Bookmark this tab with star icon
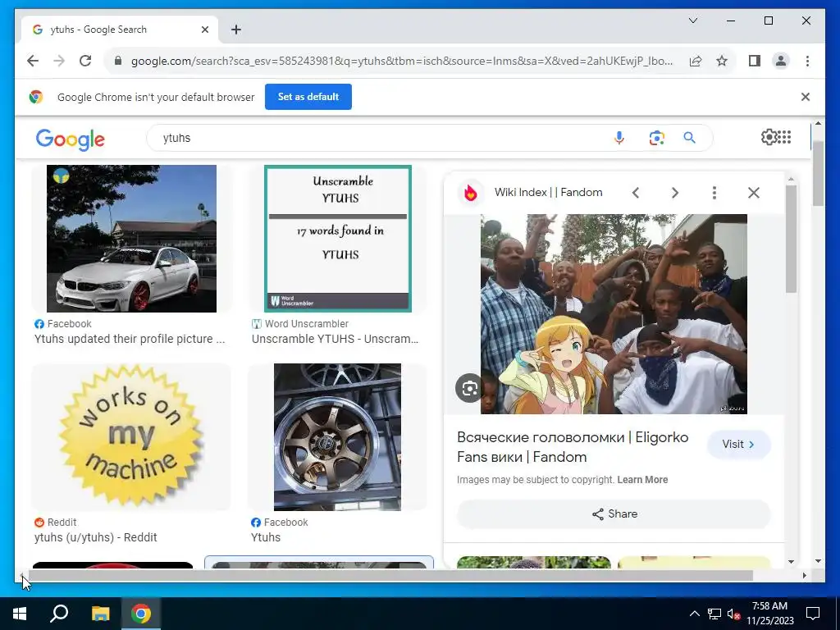 coord(722,61)
